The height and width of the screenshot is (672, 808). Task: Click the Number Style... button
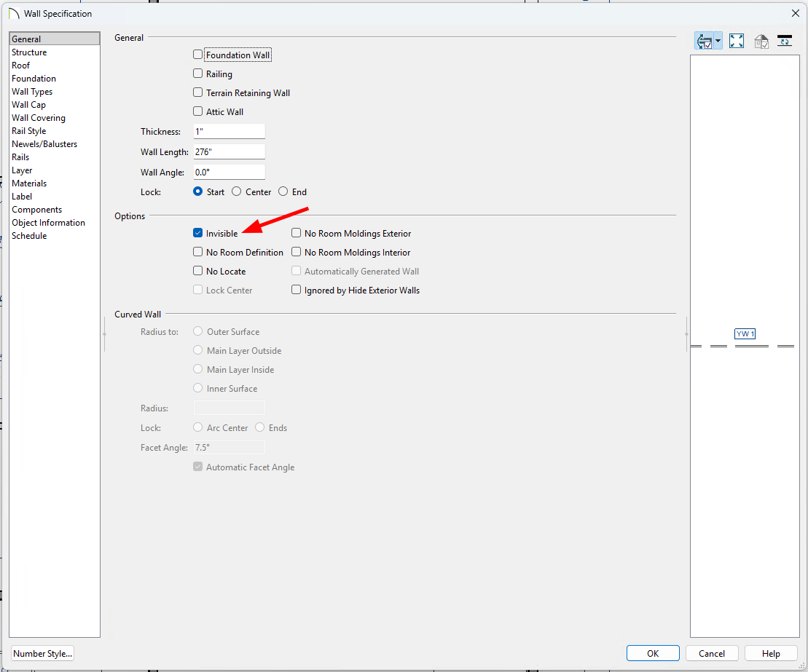(x=43, y=654)
